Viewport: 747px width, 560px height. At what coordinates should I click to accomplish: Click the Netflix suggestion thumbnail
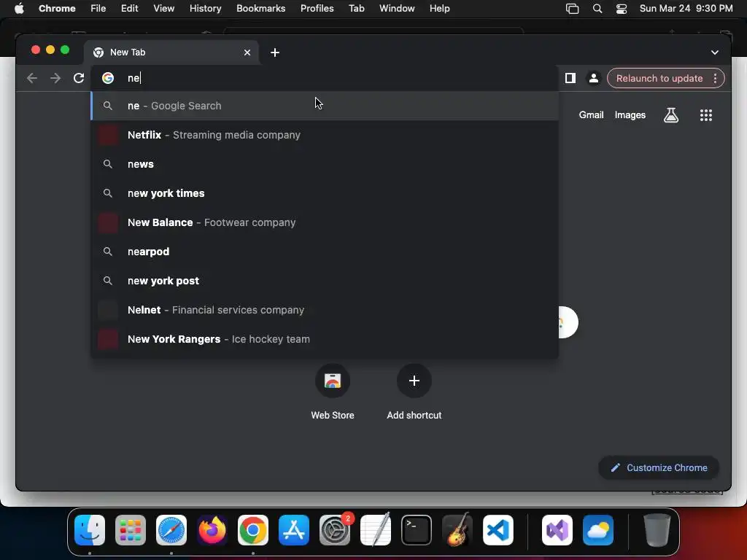108,135
